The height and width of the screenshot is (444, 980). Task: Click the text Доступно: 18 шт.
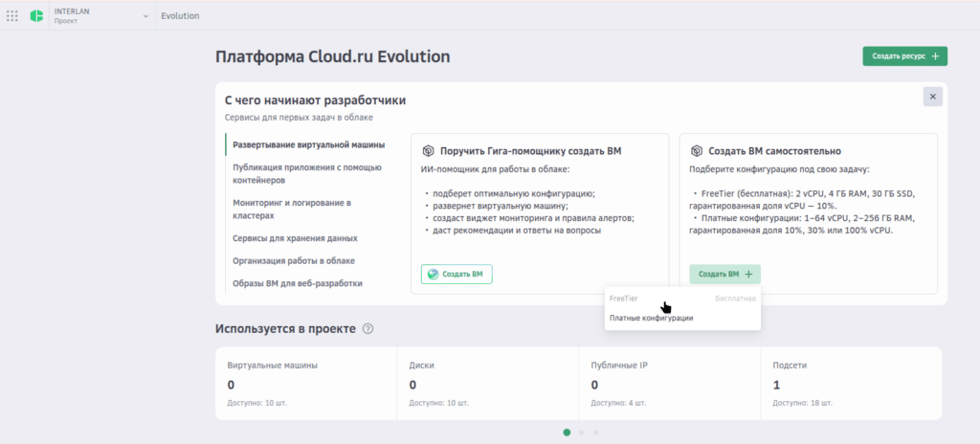tap(803, 403)
